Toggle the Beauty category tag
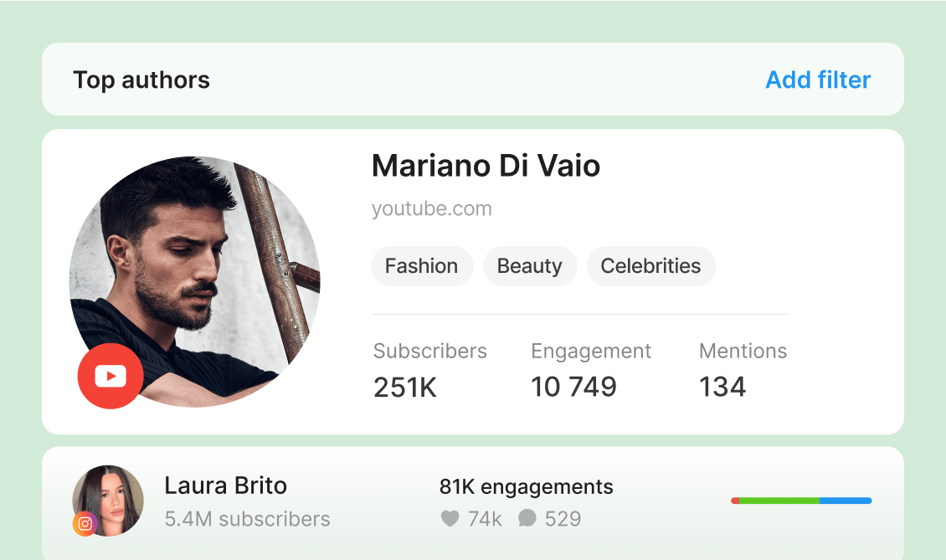Image resolution: width=946 pixels, height=560 pixels. [x=530, y=266]
